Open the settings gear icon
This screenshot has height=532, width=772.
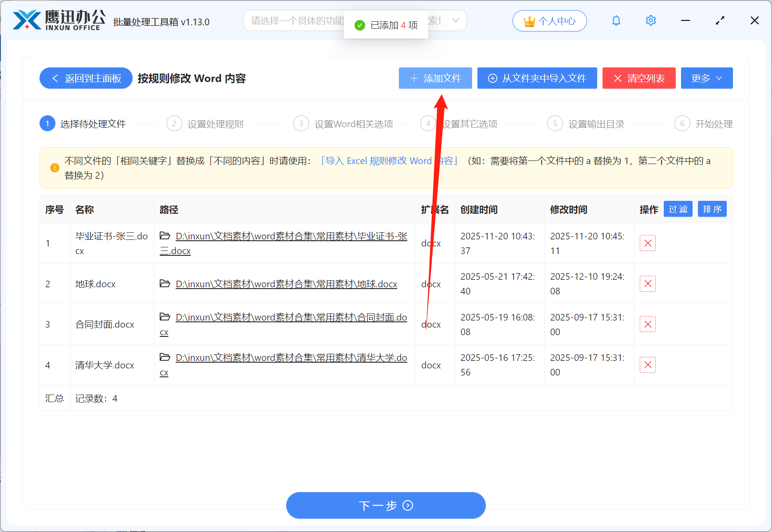[650, 20]
